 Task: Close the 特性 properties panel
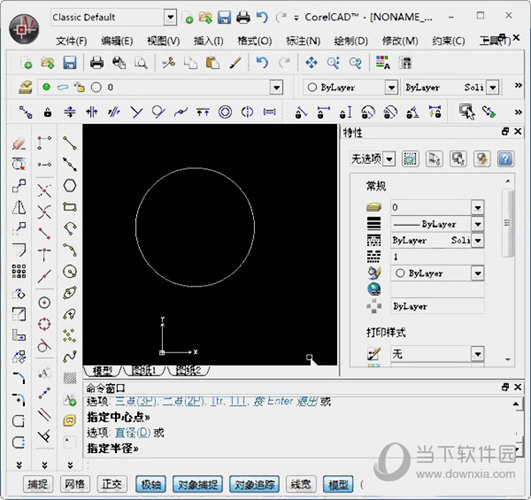[518, 131]
